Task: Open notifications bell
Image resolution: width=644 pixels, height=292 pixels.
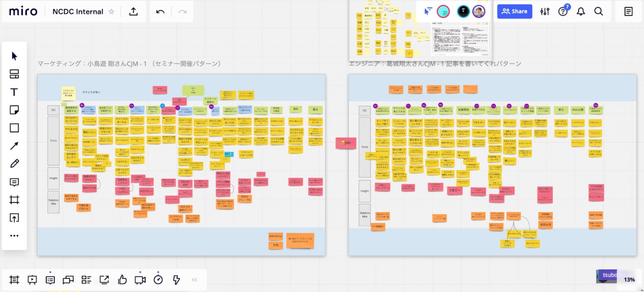Action: [581, 12]
